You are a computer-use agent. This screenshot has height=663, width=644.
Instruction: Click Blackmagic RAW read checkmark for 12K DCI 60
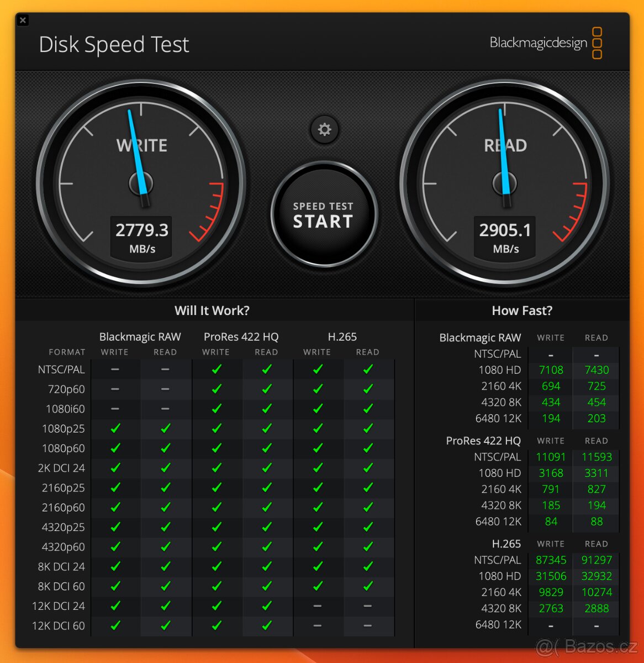[165, 625]
